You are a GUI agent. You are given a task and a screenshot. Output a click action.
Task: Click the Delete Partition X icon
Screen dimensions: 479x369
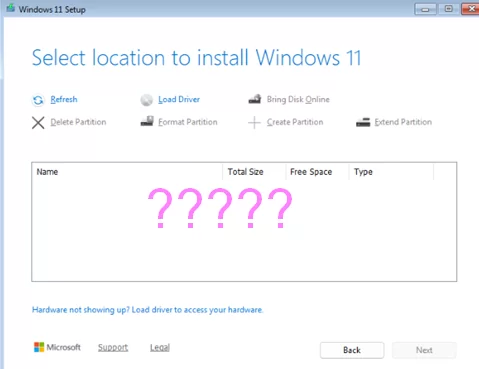point(38,123)
